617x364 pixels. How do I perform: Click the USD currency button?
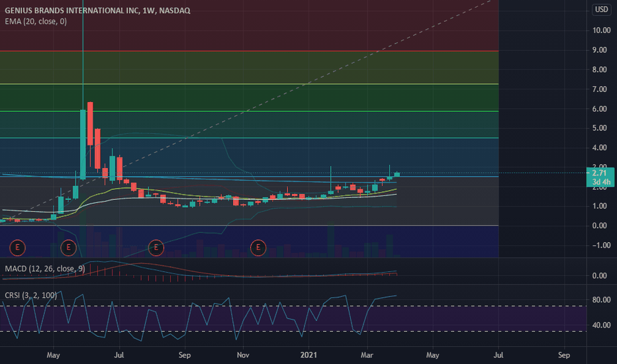point(602,9)
